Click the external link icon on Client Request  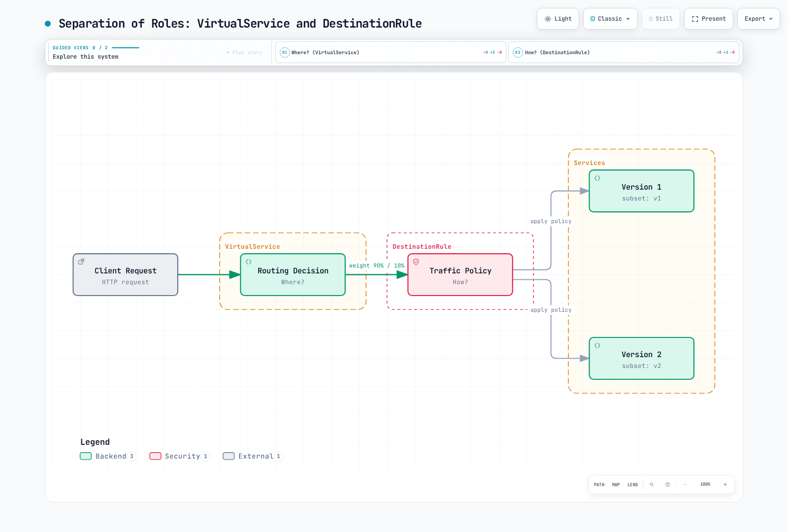tap(81, 262)
